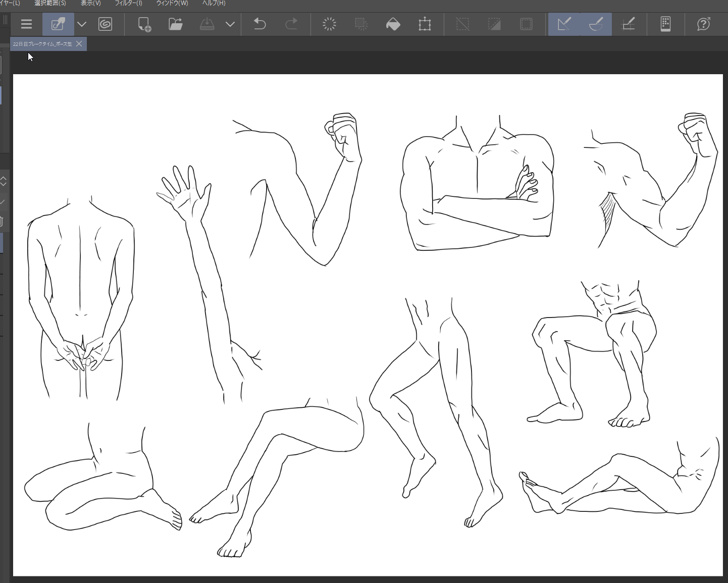Open the ウィンドウ(W) menu
This screenshot has width=728, height=583.
coord(172,4)
